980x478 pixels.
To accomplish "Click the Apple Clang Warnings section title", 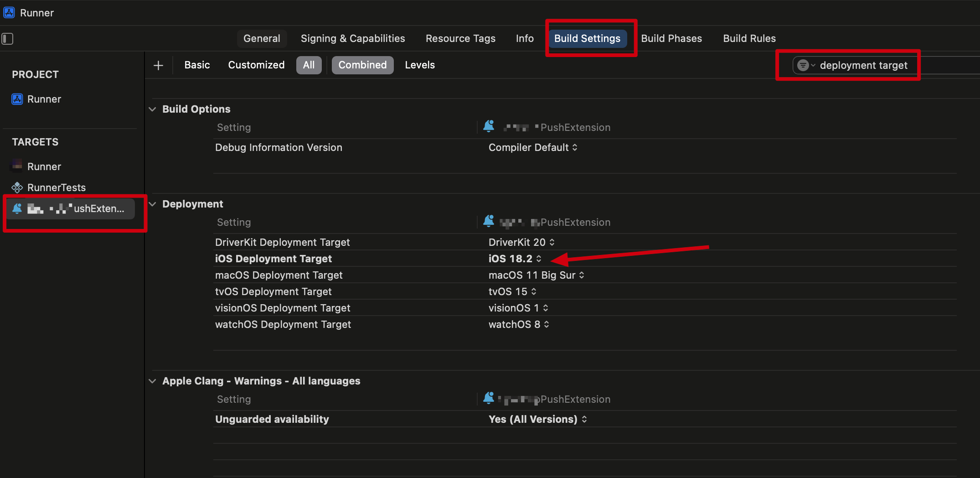I will tap(261, 381).
